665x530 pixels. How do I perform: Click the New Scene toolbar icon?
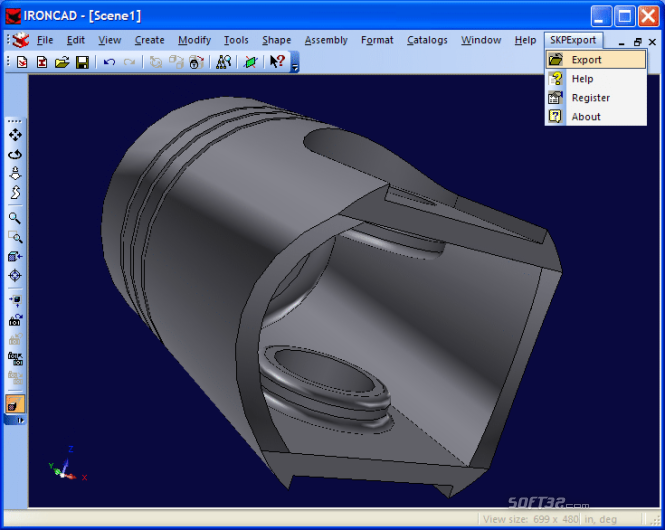pos(22,62)
